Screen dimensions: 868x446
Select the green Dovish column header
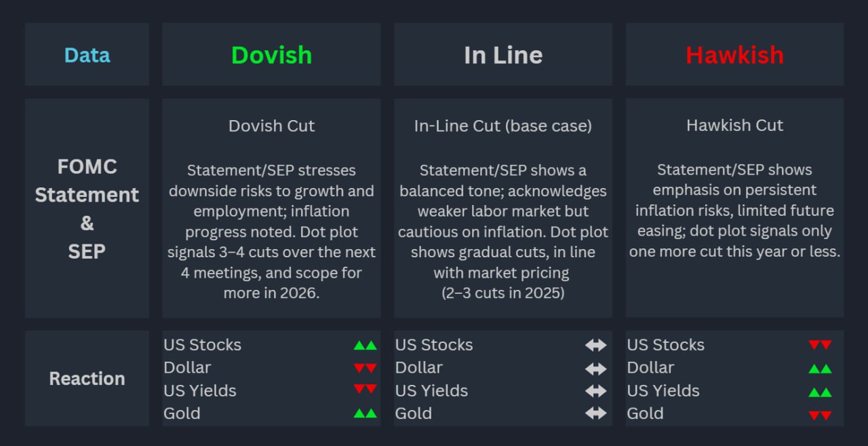click(271, 55)
